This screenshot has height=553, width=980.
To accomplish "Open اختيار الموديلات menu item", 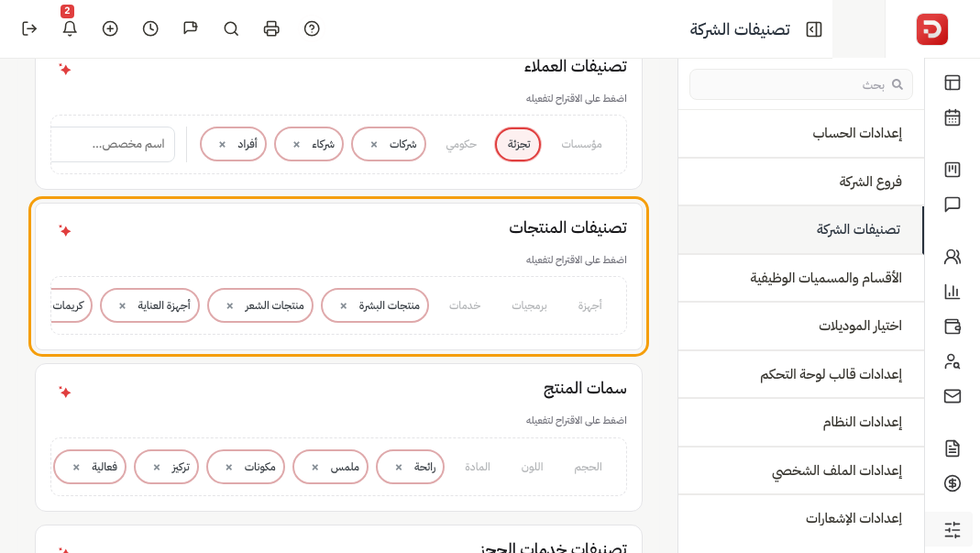I will [800, 326].
